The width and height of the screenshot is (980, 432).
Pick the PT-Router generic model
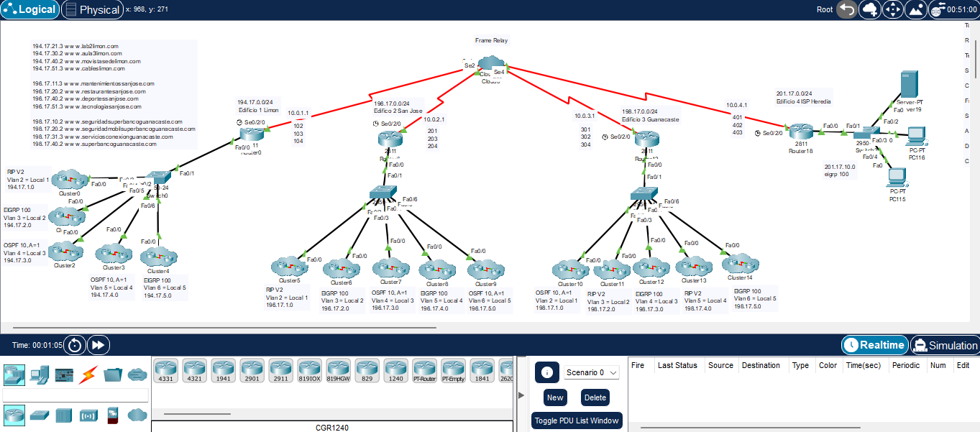425,370
